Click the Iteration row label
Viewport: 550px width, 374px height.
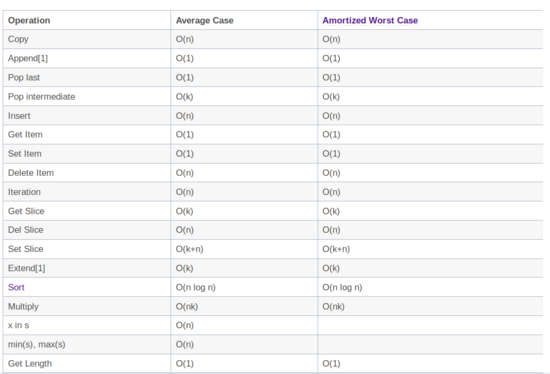[24, 192]
